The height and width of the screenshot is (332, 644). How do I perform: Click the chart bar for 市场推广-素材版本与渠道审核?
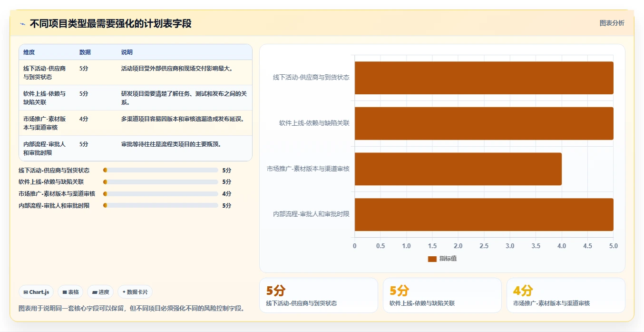point(458,169)
